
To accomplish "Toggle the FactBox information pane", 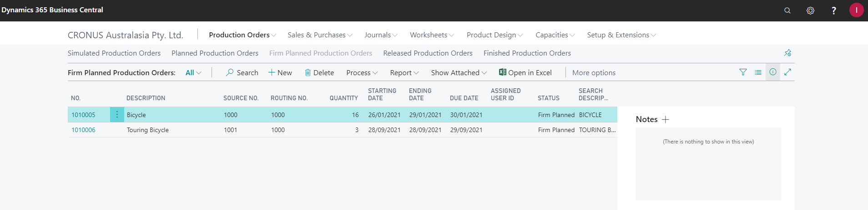I will pyautogui.click(x=773, y=72).
